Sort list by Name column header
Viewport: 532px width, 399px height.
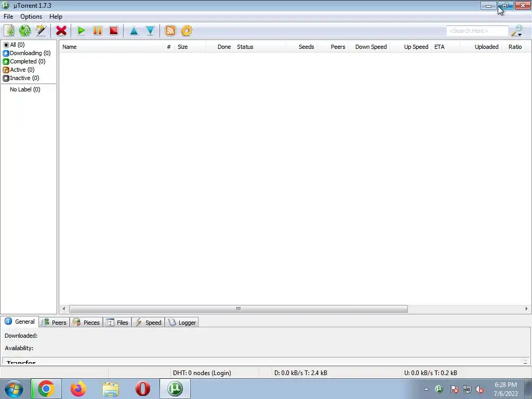point(111,47)
